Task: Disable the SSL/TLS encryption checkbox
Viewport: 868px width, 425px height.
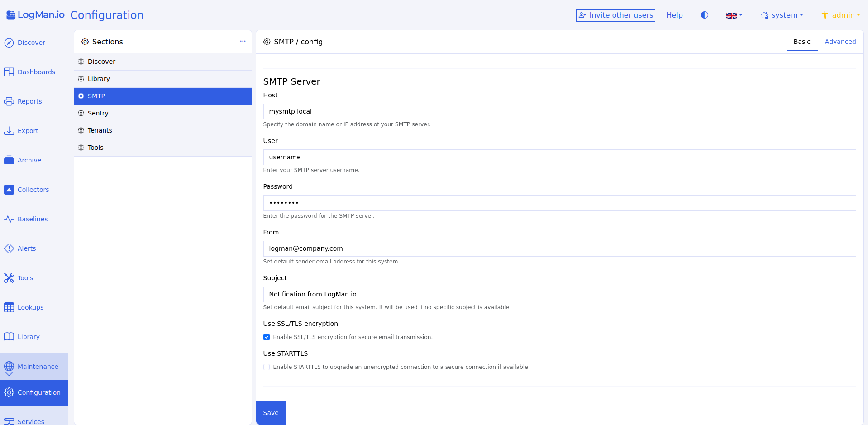Action: (x=267, y=337)
